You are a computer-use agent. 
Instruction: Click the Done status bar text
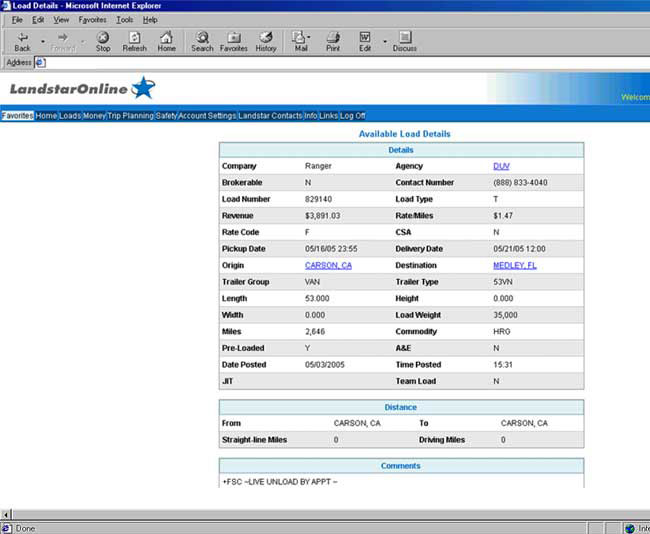point(25,529)
